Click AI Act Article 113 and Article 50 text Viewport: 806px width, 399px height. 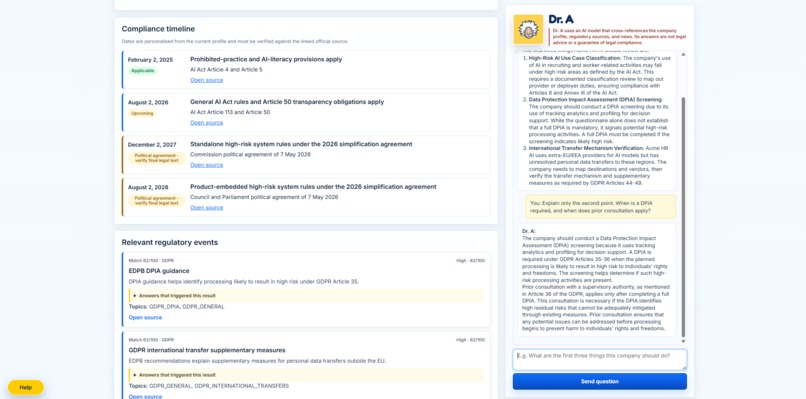(230, 112)
